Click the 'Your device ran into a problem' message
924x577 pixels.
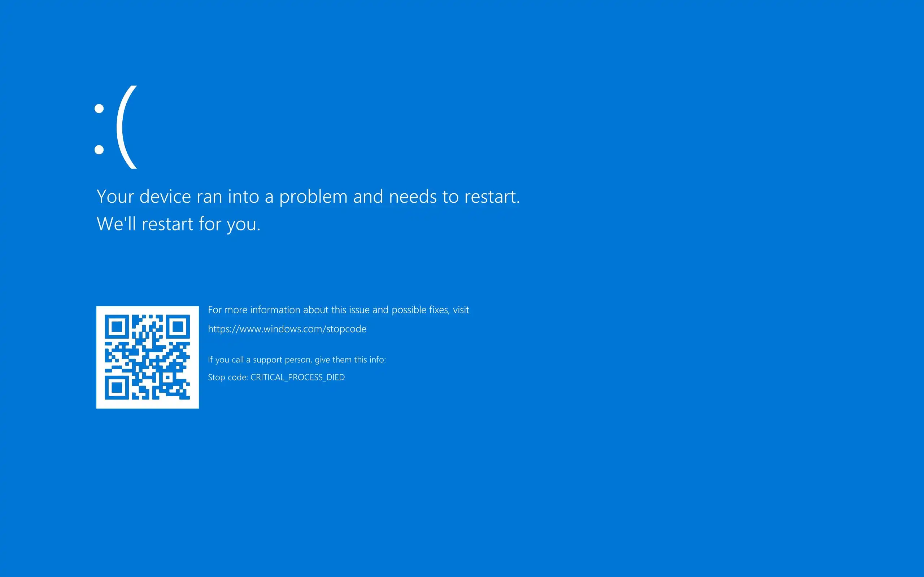point(309,197)
